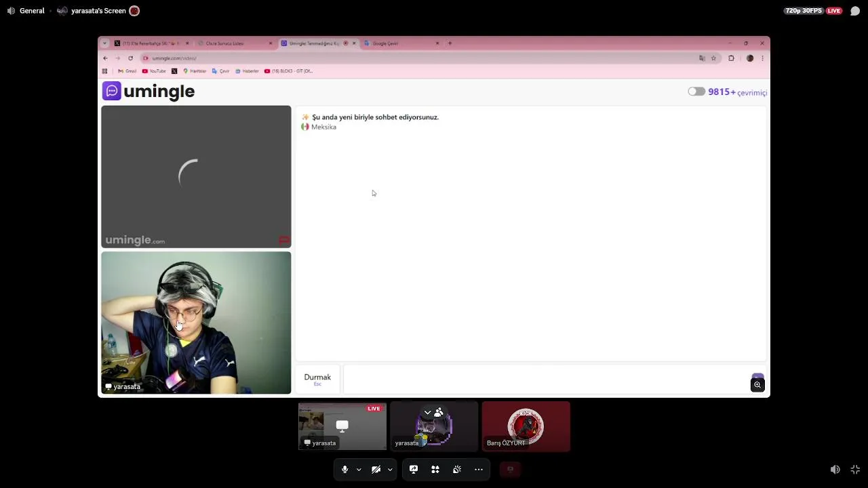Open the Gmail bookmark
The width and height of the screenshot is (868, 488).
[127, 71]
